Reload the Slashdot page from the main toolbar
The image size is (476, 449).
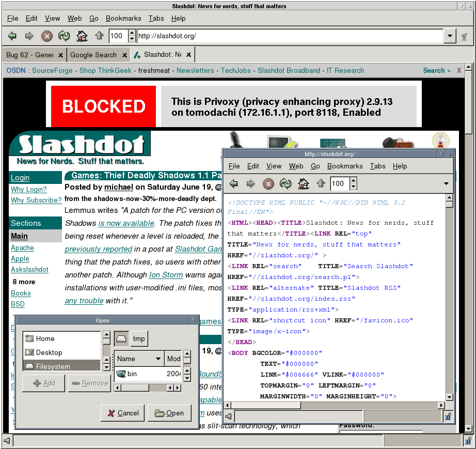point(64,36)
